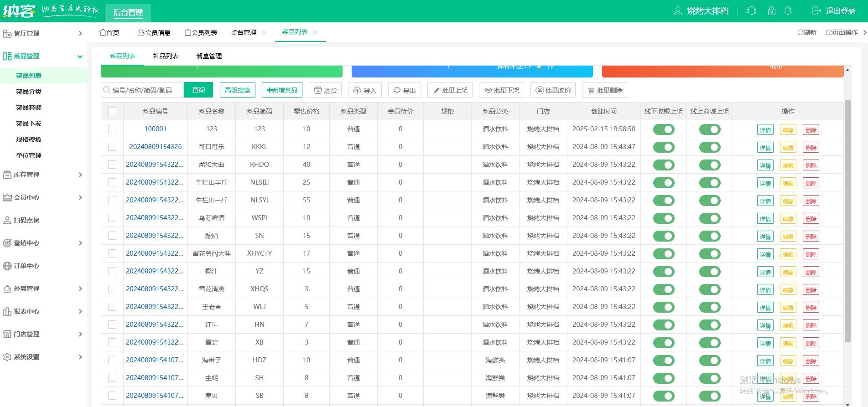Open 高级搜索 advanced search

click(x=238, y=90)
